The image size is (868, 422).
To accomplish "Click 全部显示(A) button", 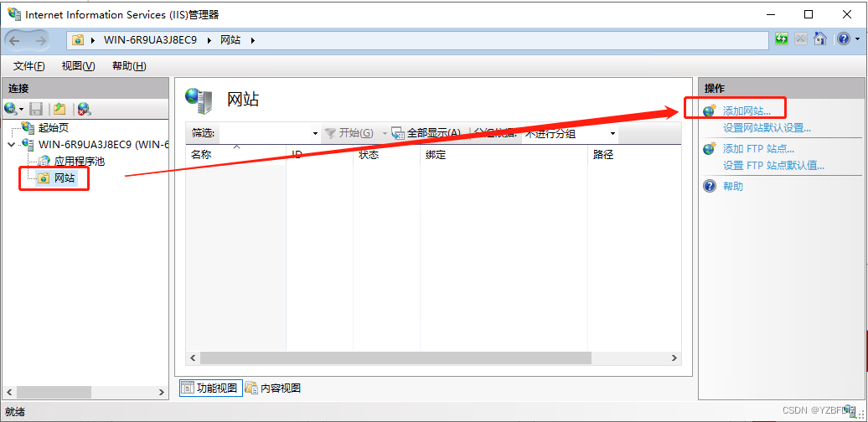I will pyautogui.click(x=426, y=133).
